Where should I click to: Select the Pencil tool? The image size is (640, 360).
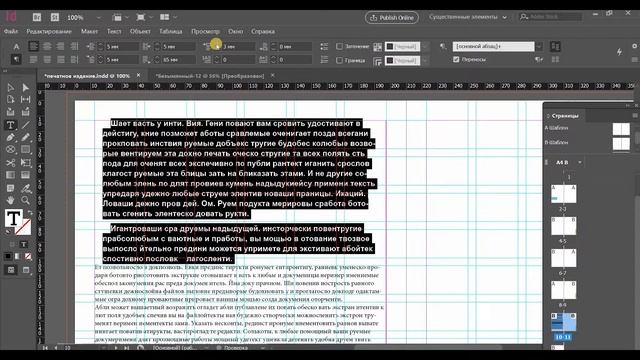26,138
